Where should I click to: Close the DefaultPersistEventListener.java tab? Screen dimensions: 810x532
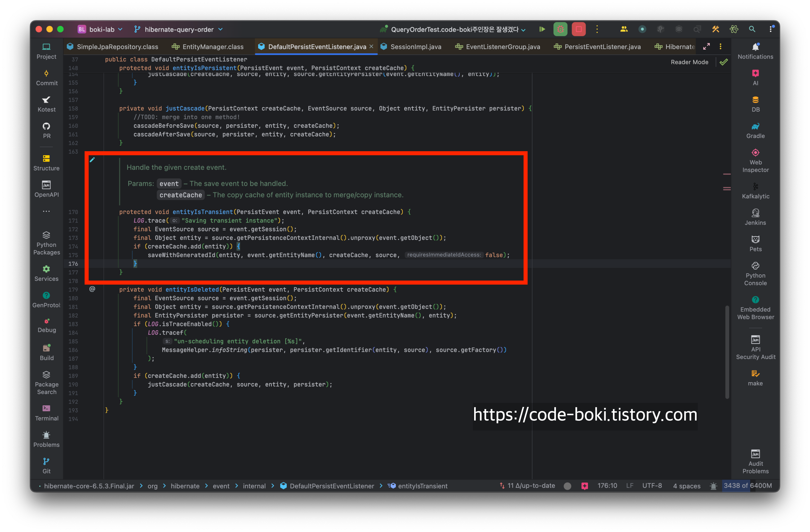point(371,47)
